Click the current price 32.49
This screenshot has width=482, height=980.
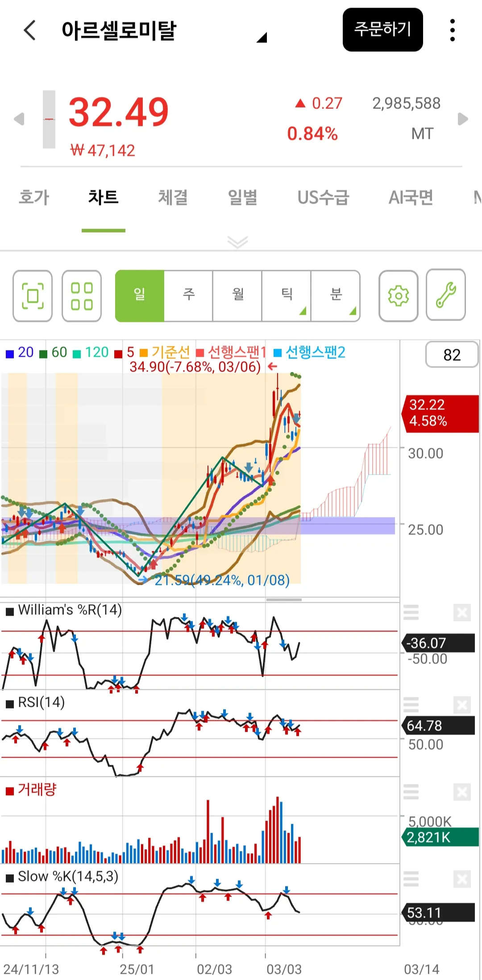pyautogui.click(x=119, y=112)
